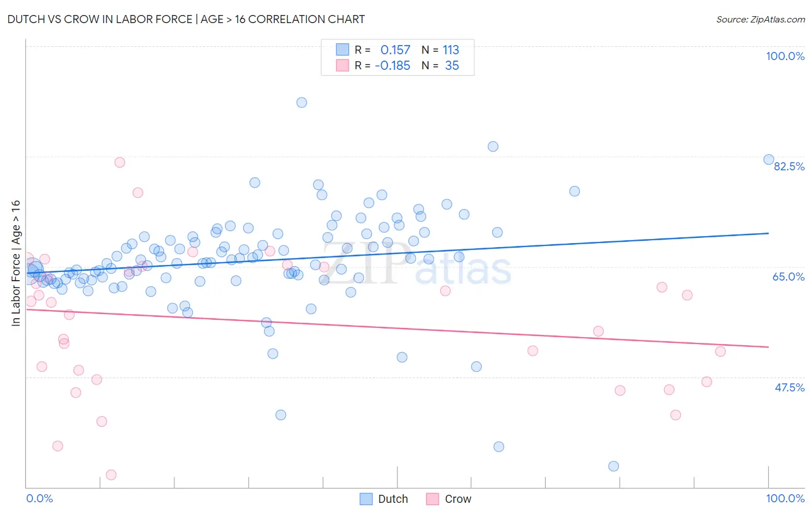Open the Source: ZipAtlas.com link
Image resolution: width=812 pixels, height=515 pixels.
761,19
